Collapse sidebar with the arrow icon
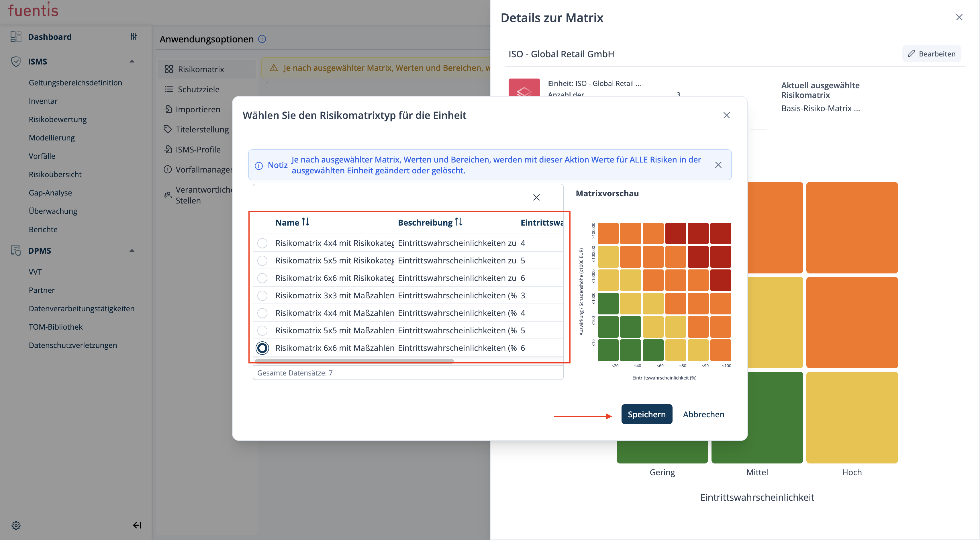 point(137,526)
